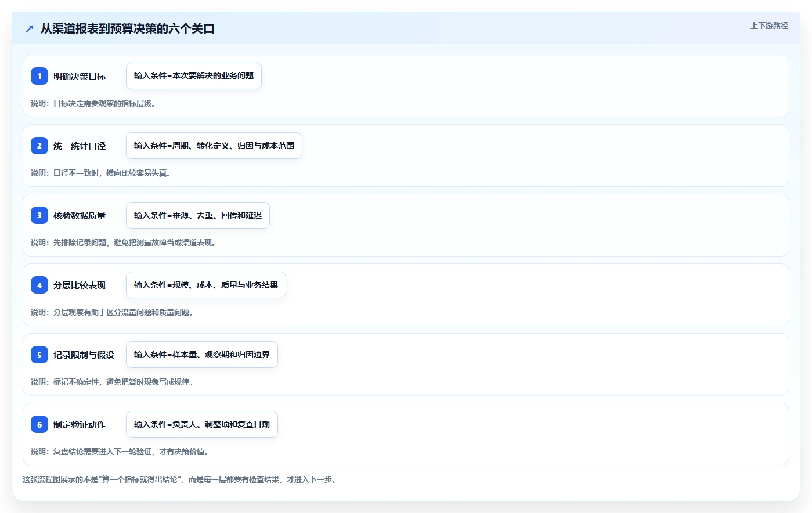Click the 规模、成本、质量与业务结果 chip
The width and height of the screenshot is (812, 513).
(x=206, y=285)
